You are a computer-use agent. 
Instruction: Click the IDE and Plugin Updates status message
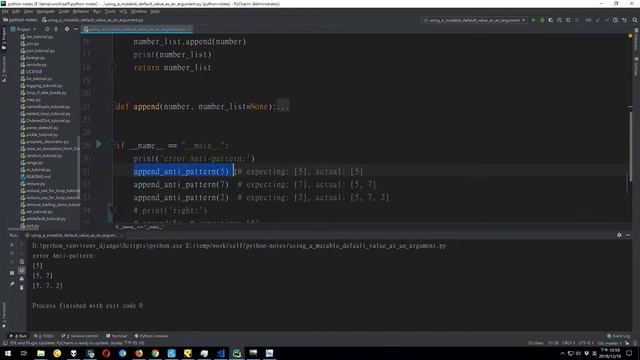pyautogui.click(x=77, y=343)
